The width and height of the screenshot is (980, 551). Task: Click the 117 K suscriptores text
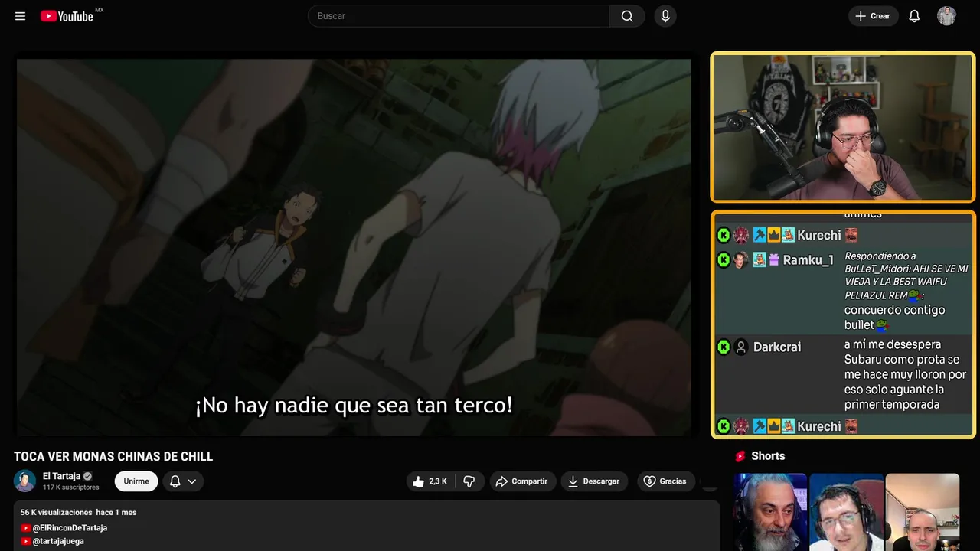71,487
